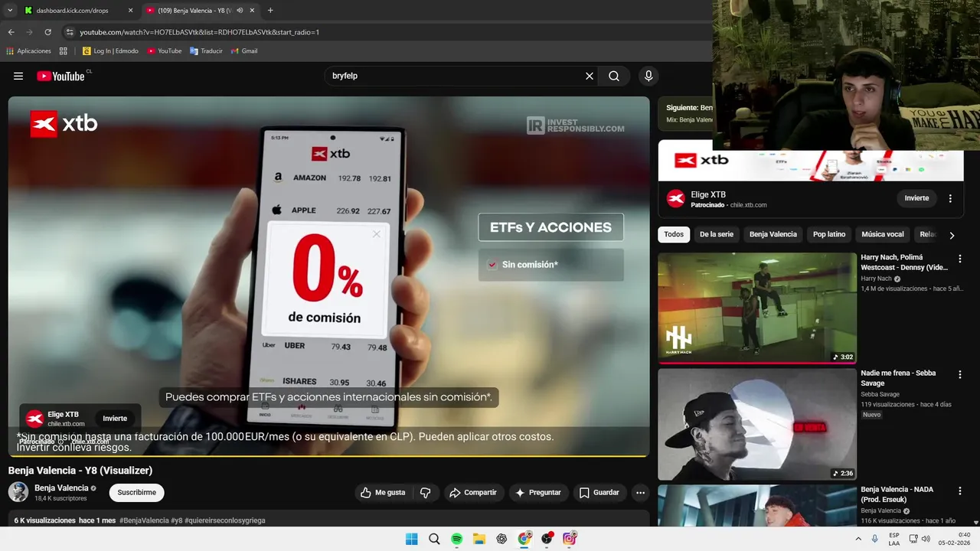This screenshot has height=551, width=980.
Task: Open the tab search dropdown arrow
Action: click(x=10, y=10)
